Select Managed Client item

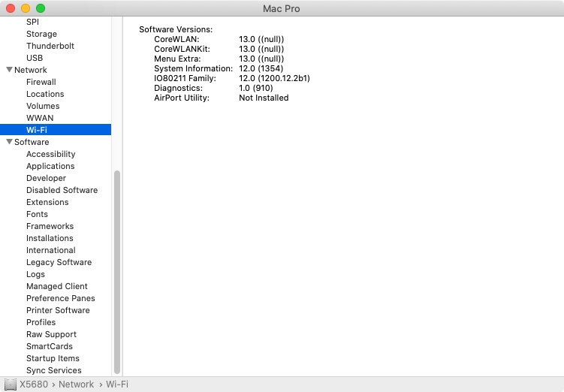[57, 286]
